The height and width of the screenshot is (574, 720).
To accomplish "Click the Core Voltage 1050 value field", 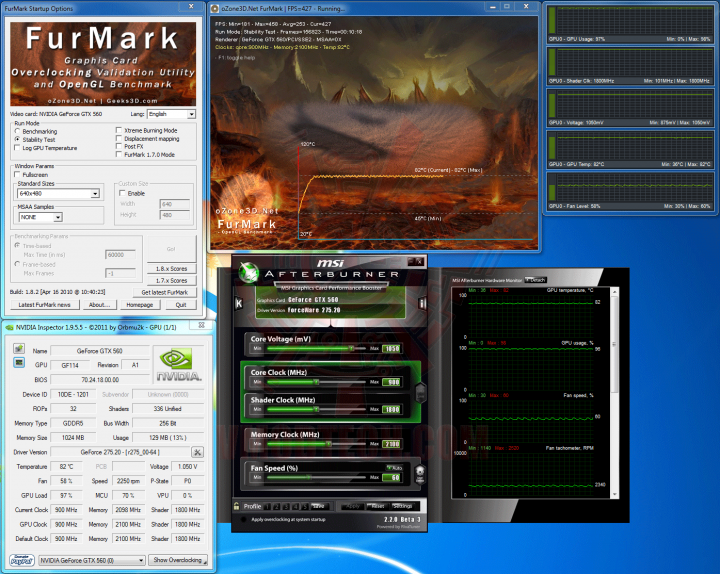I will [392, 349].
